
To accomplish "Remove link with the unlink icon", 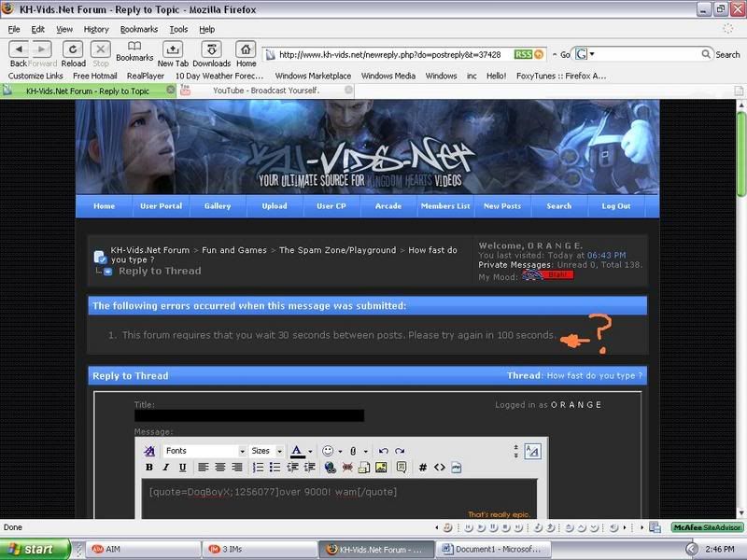I will (x=347, y=468).
